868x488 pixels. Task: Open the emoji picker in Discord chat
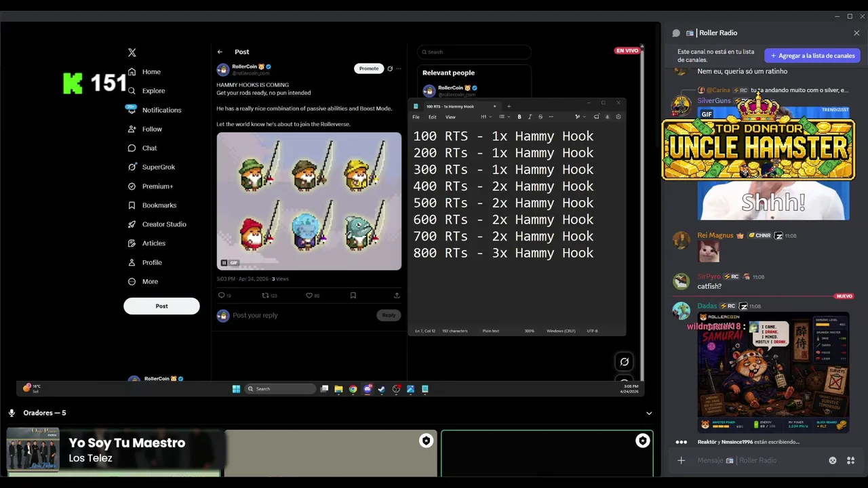833,460
